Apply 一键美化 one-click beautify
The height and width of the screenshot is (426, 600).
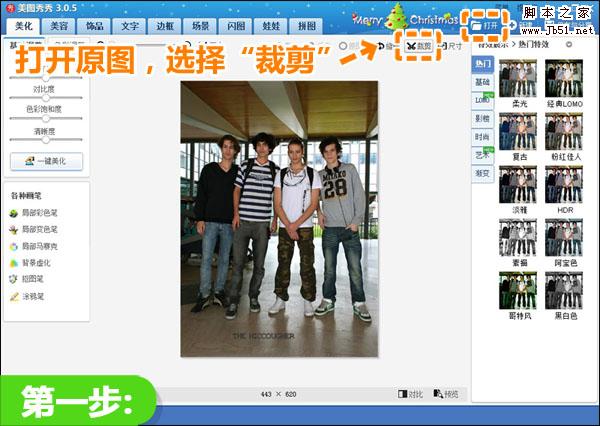pos(46,161)
